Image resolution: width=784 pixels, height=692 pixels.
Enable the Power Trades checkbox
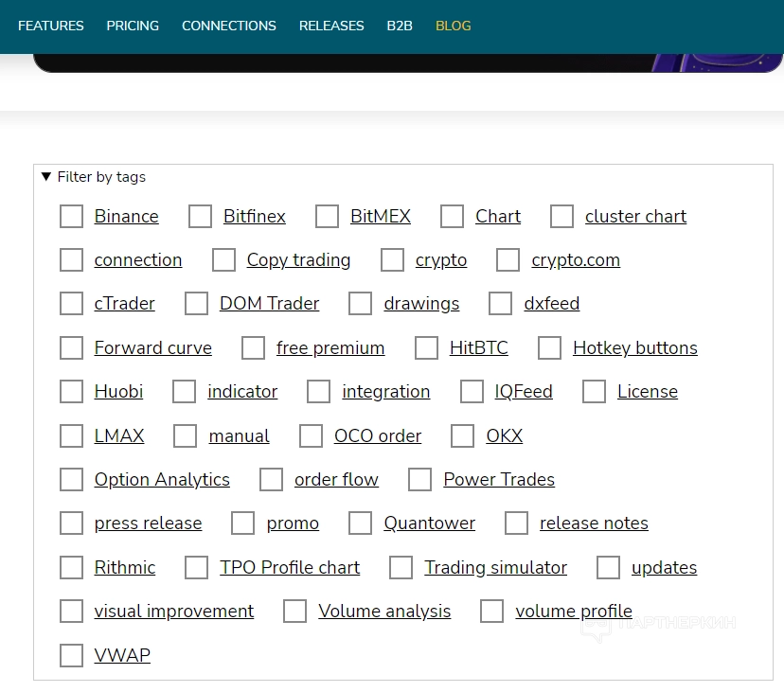(x=420, y=480)
